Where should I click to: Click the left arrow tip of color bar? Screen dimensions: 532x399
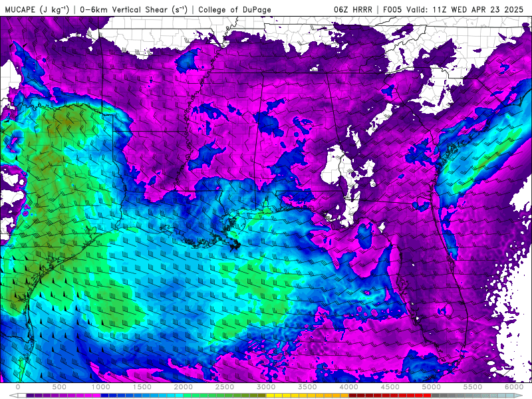tap(13, 396)
